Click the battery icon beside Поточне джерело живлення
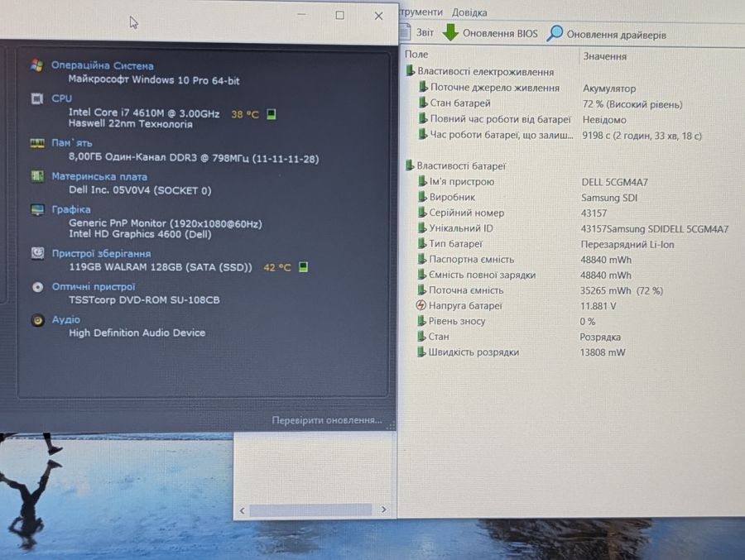The width and height of the screenshot is (745, 560). 423,87
